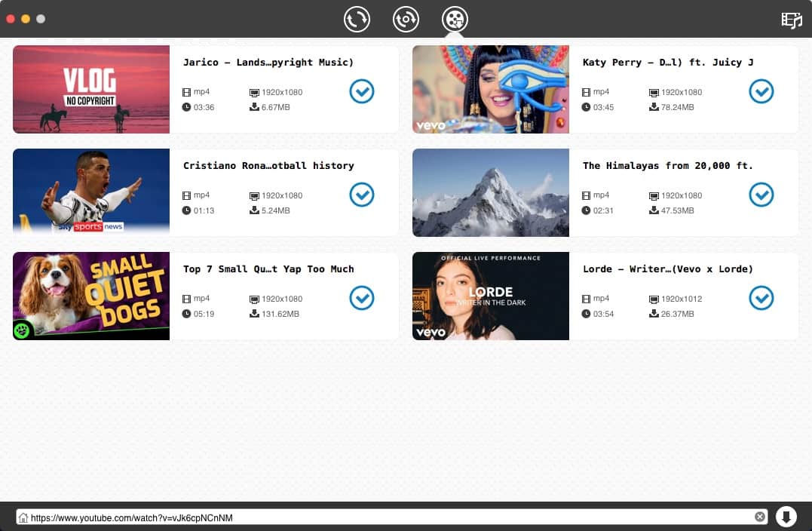Click title 'Jarico – Lands…pyright Music)'
Viewport: 812px width, 531px height.
[268, 62]
